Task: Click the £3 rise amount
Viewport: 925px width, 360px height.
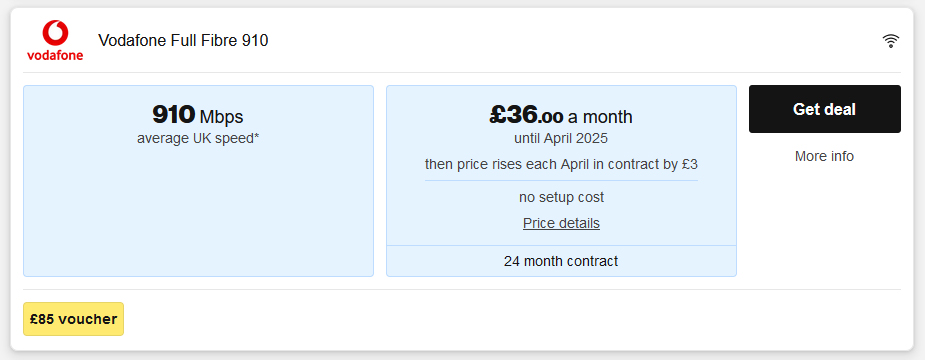Action: point(690,164)
